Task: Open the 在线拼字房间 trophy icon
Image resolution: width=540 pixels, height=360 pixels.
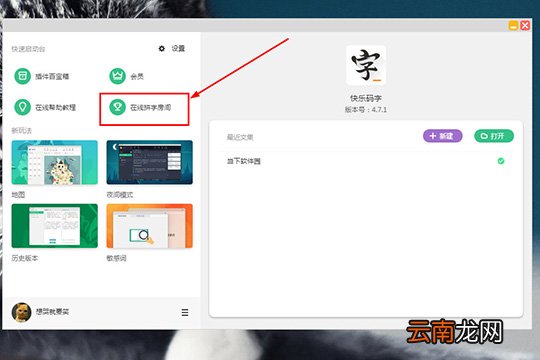Action: (x=117, y=107)
